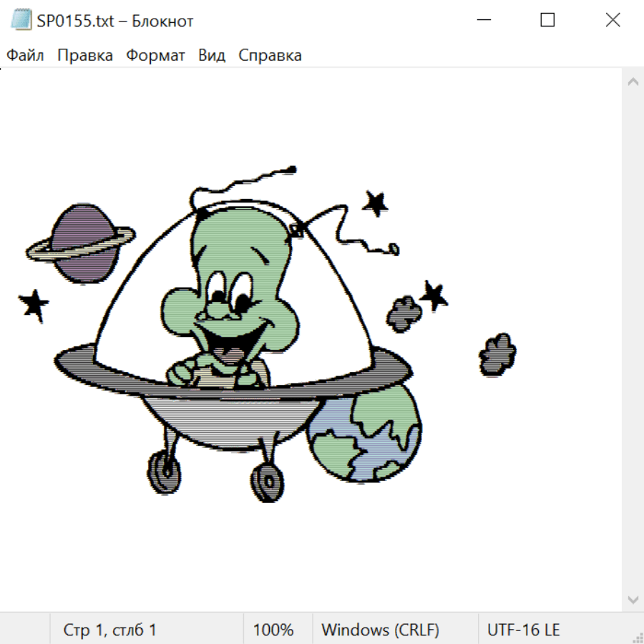Click the scroll down arrow
Screen dimensions: 644x644
pos(633,599)
